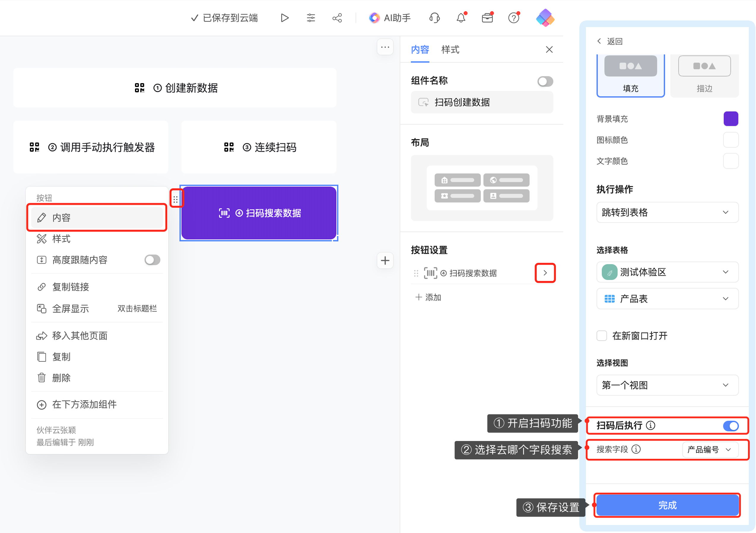756x533 pixels.
Task: Open the 测试体验区 workspace dropdown
Action: [667, 272]
